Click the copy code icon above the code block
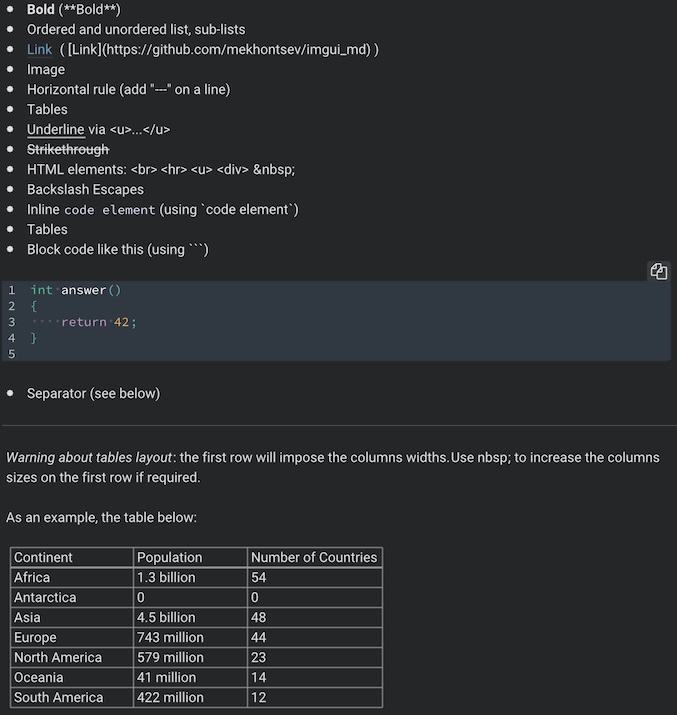Screen dimensions: 677x715 (658, 271)
